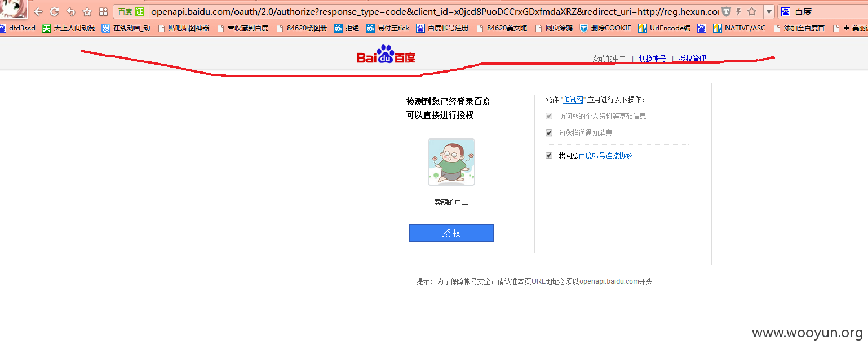Click the green 证 certificate badge
The image size is (868, 349).
139,11
